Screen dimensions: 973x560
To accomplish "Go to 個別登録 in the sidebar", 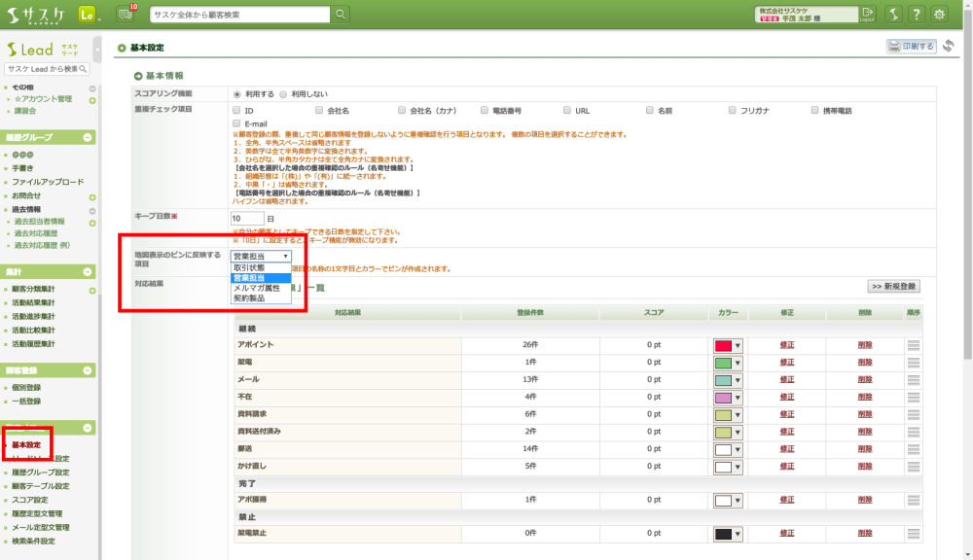I will (x=26, y=387).
